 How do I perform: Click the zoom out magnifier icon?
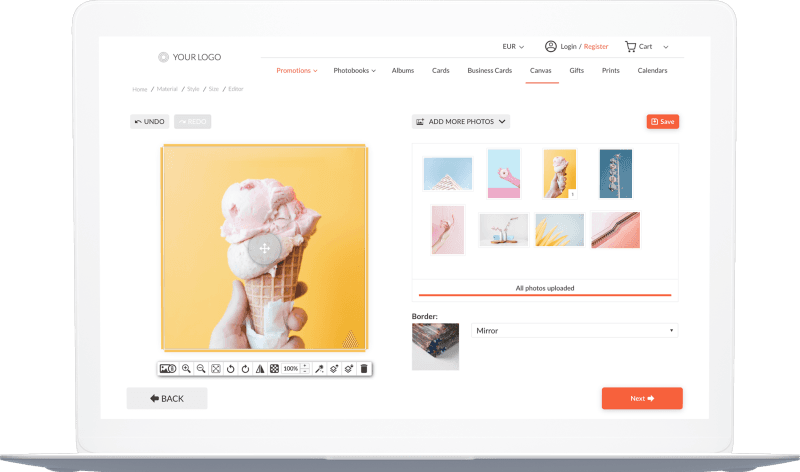point(201,369)
